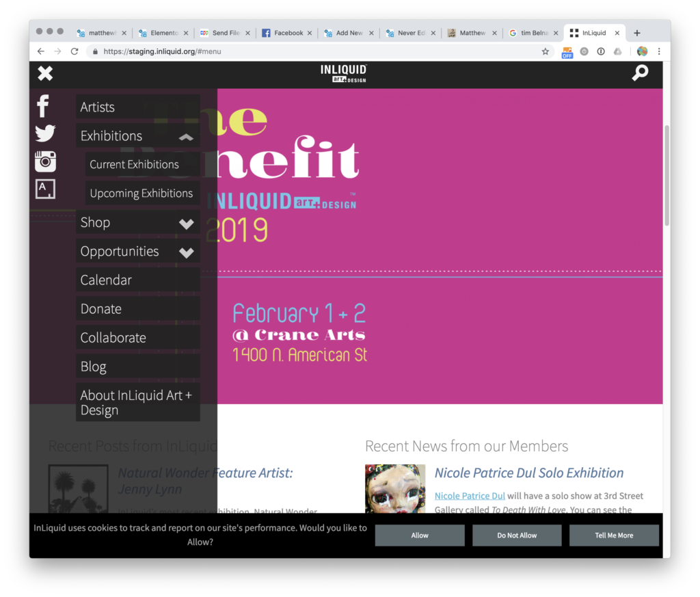Switch to the first matthew browser tab
The height and width of the screenshot is (597, 700).
(x=101, y=33)
